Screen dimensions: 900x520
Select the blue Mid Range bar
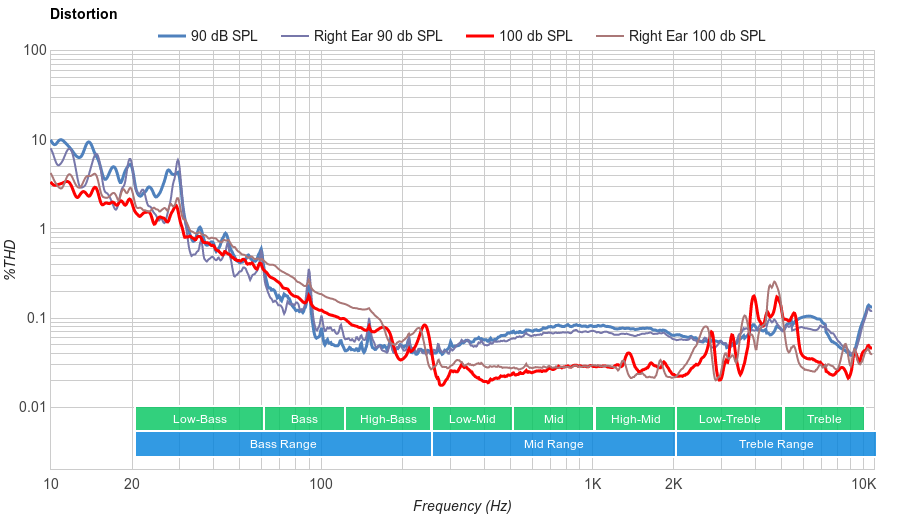coord(553,444)
